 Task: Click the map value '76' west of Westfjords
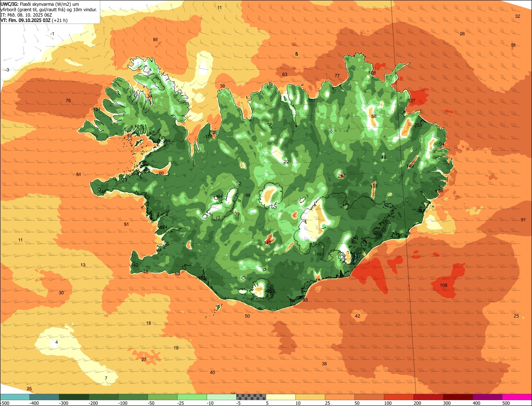pos(68,101)
